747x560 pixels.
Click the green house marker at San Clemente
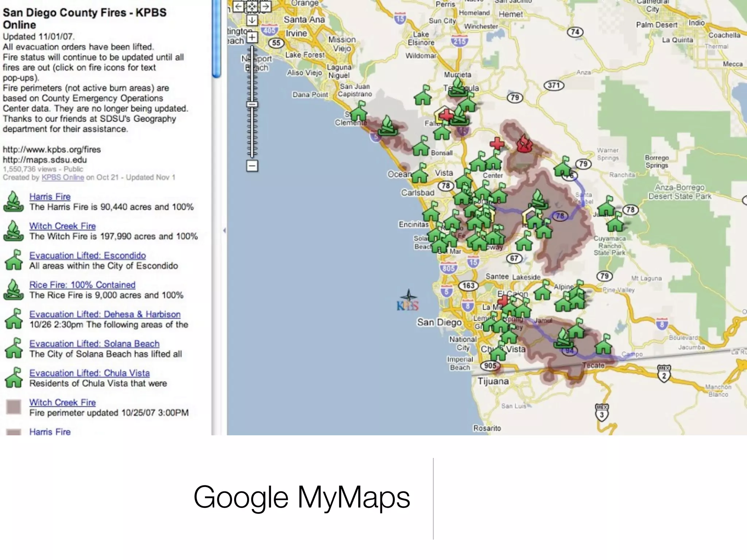358,111
